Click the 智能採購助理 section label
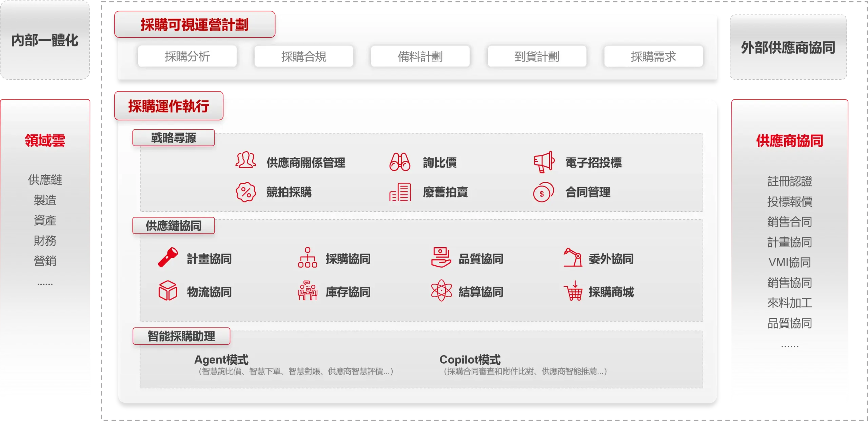Screen dimensions: 868x421 (181, 336)
